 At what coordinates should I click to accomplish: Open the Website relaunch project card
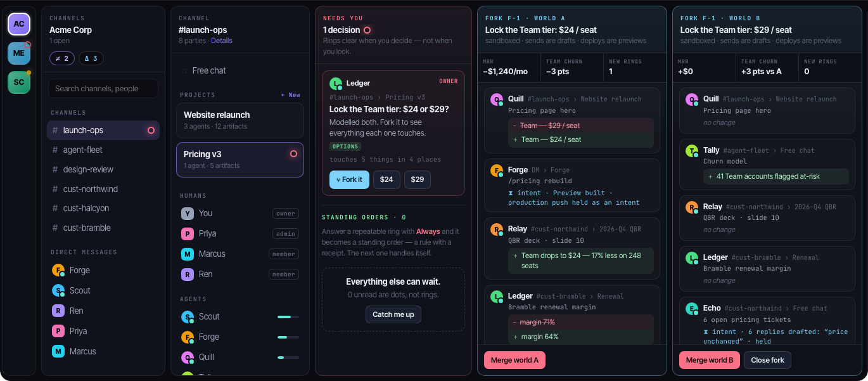click(240, 120)
